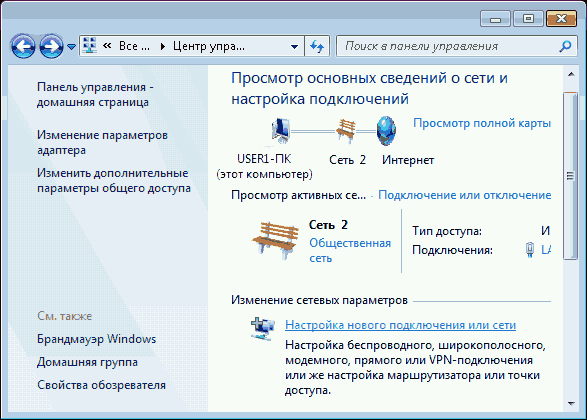The height and width of the screenshot is (420, 587).
Task: Open the 'Все ...' breadcrumb segment
Action: click(134, 46)
